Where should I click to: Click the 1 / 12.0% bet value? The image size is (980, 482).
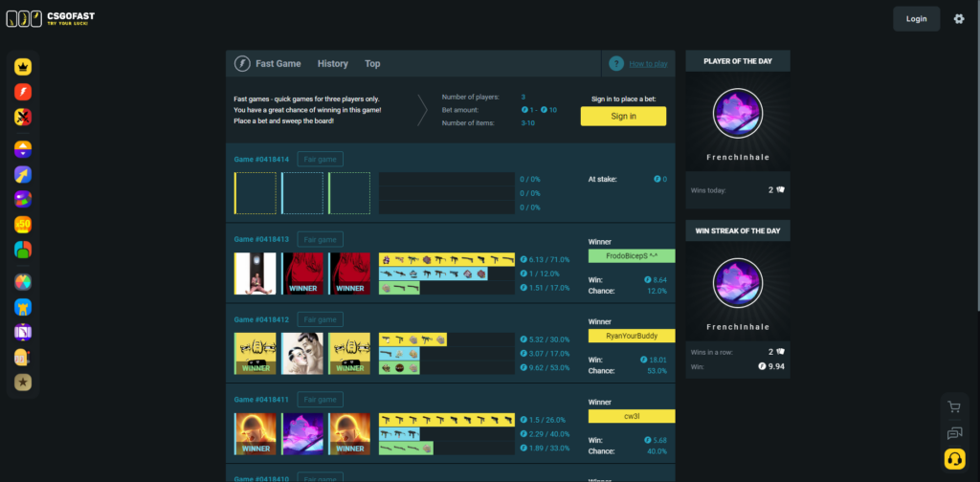click(540, 274)
